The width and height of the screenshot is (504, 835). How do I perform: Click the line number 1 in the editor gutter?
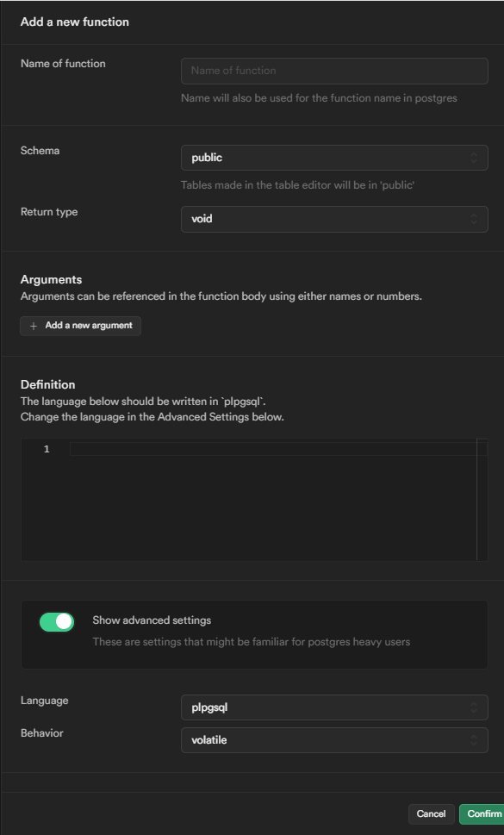(x=46, y=448)
